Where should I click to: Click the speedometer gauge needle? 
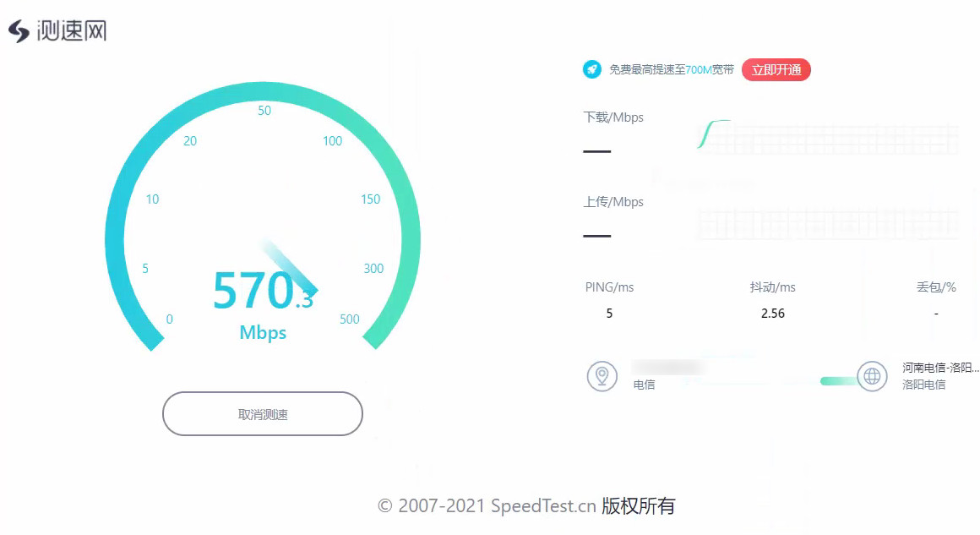coord(289,267)
